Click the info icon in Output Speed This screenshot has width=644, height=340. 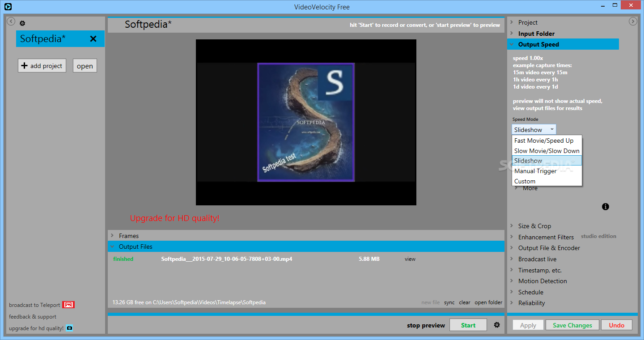(x=606, y=207)
